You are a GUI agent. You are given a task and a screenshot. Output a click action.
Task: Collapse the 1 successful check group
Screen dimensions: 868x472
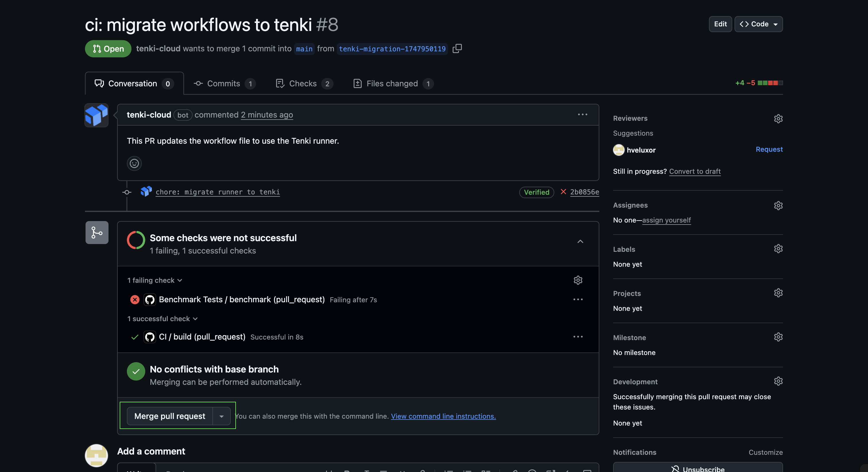162,319
